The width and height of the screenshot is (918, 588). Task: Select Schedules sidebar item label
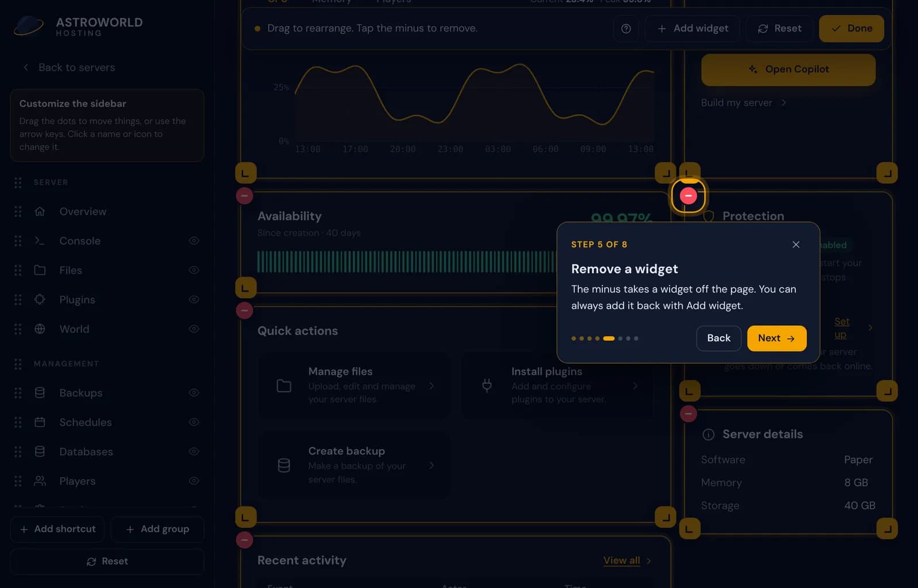pos(85,422)
